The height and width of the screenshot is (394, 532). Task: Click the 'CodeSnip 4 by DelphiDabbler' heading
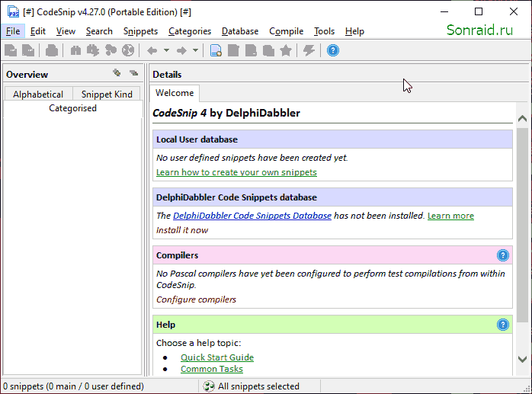pyautogui.click(x=226, y=113)
